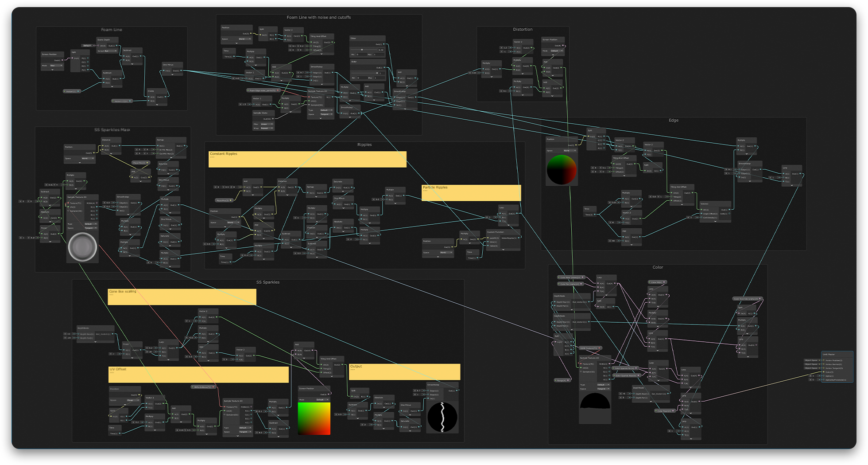The height and width of the screenshot is (465, 868).
Task: Open the Vertex Tangent Object Space dropdown
Action: 812,368
